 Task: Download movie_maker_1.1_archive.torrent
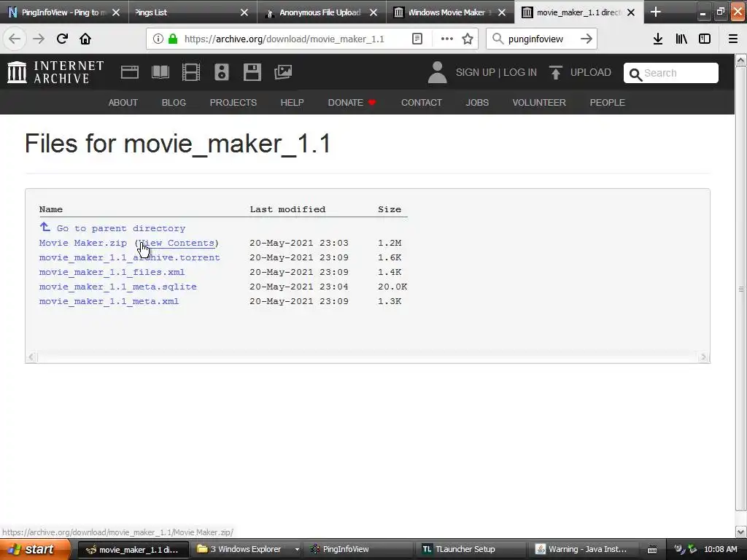pyautogui.click(x=130, y=257)
